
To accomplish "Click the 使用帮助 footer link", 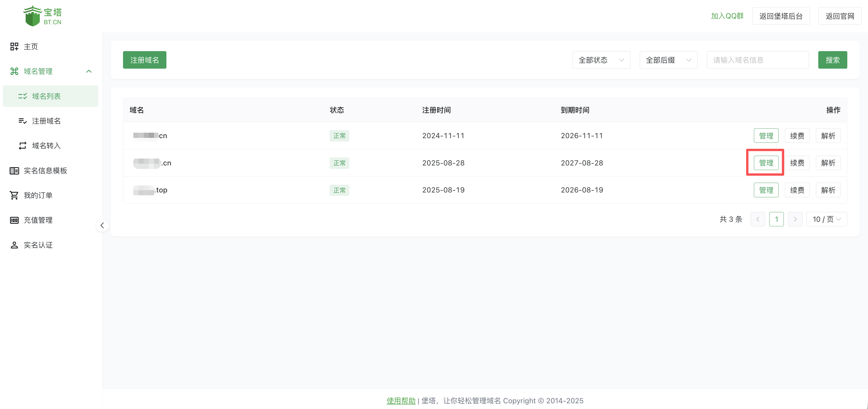I will (x=401, y=401).
